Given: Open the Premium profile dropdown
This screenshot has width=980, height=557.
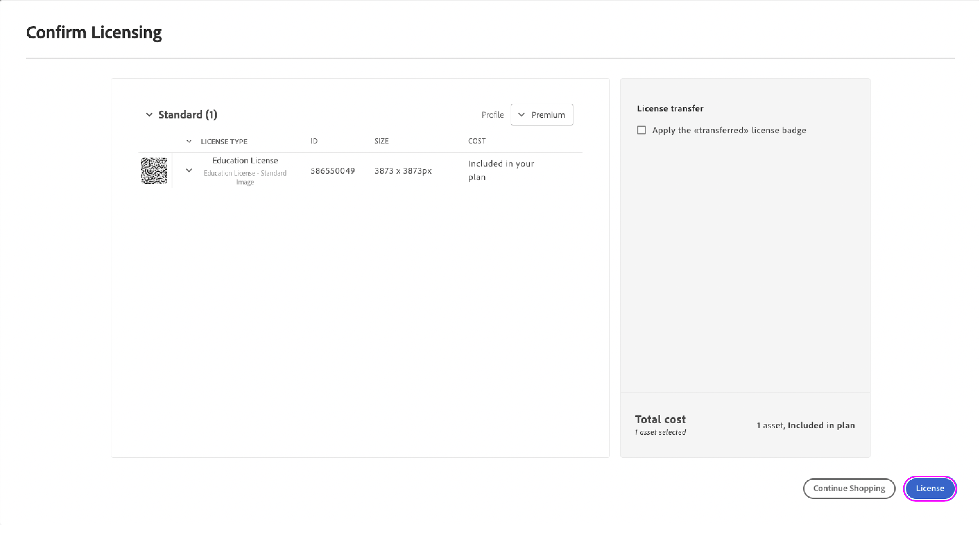Looking at the screenshot, I should tap(542, 115).
